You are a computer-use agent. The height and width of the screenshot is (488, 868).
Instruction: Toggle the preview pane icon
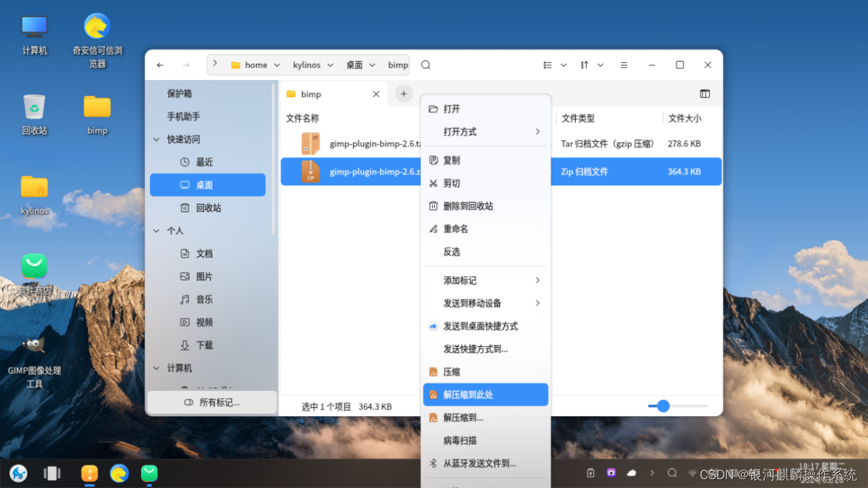pos(705,94)
